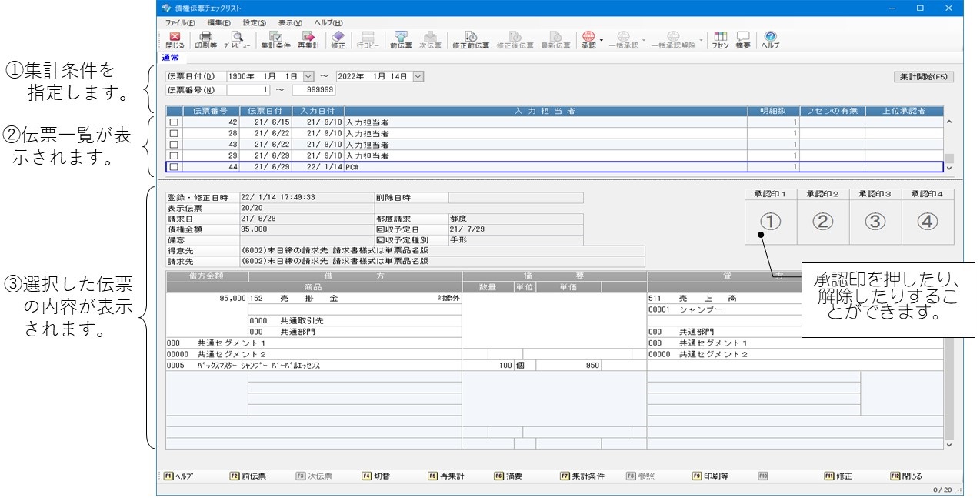Run 再集計 from the toolbar
The width and height of the screenshot is (980, 498).
308,40
